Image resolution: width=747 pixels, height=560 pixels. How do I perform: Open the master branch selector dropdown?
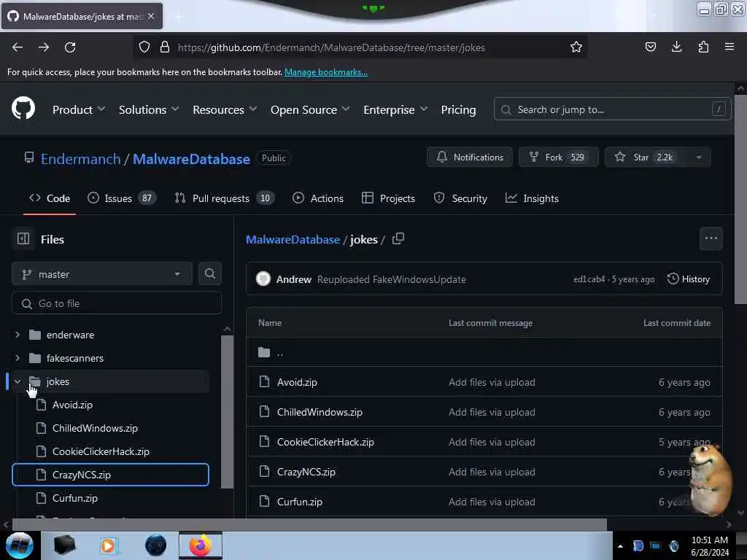(102, 274)
